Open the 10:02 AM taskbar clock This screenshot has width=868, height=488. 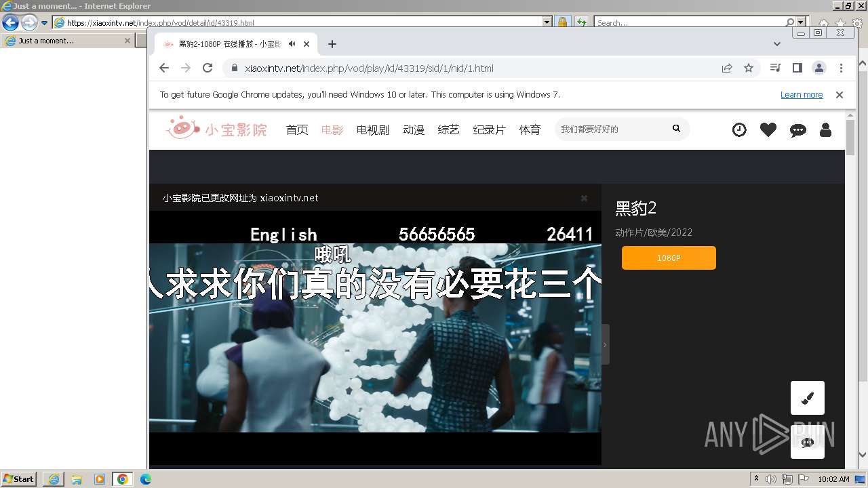click(x=833, y=479)
